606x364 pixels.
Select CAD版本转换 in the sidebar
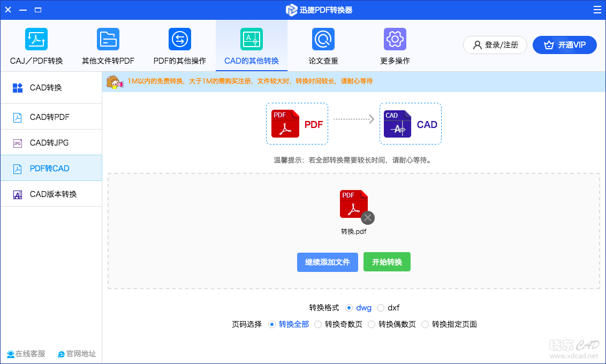pos(51,194)
